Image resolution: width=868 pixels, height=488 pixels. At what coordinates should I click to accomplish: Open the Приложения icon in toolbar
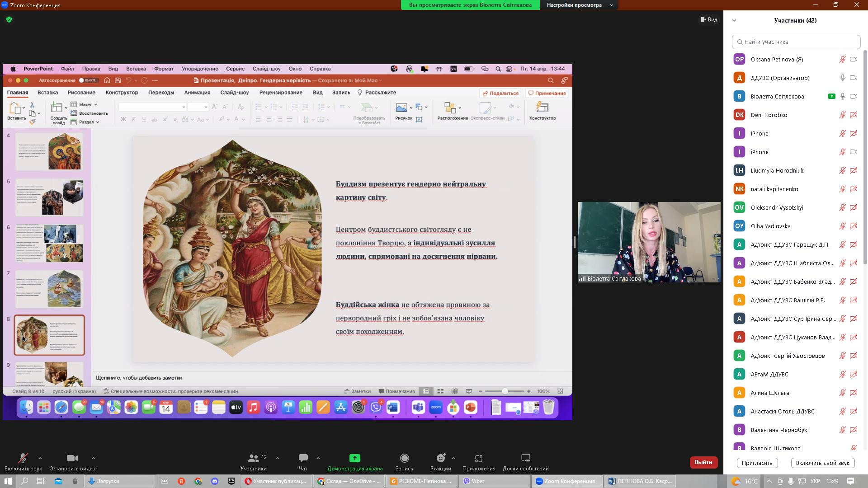[478, 458]
